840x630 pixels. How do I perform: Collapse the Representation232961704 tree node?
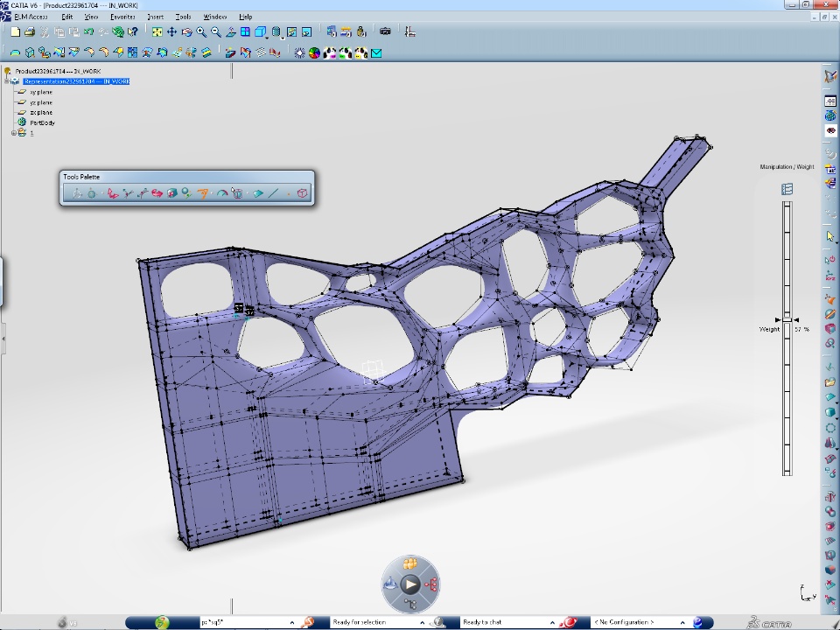[7, 81]
